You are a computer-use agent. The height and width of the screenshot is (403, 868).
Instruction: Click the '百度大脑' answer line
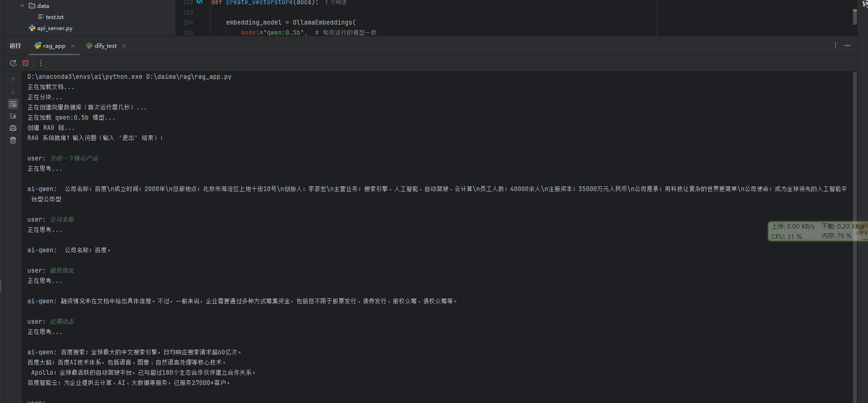(127, 363)
